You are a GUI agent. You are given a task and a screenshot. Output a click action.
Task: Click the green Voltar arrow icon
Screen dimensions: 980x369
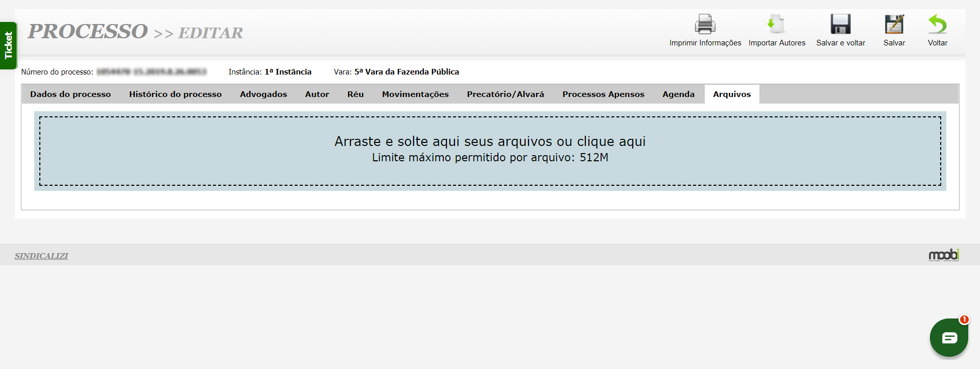(937, 24)
